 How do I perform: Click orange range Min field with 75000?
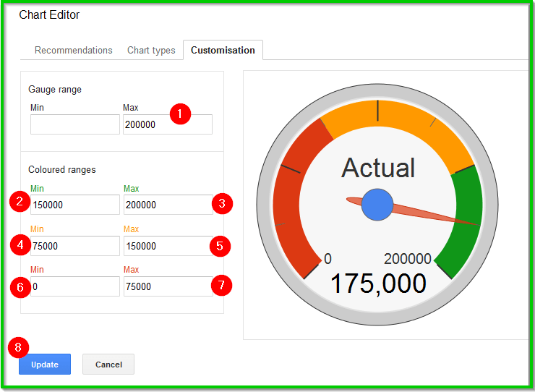[x=74, y=246]
